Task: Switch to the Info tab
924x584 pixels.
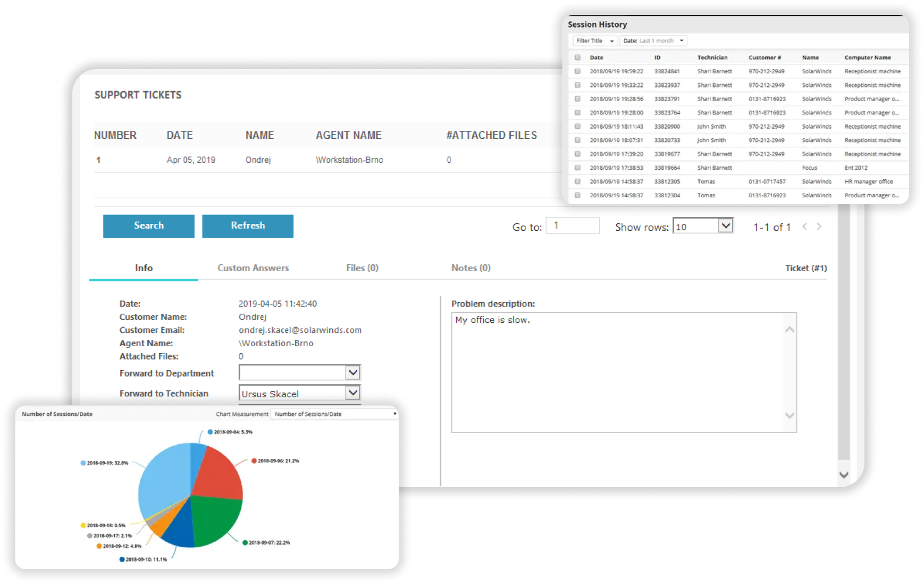Action: point(144,268)
